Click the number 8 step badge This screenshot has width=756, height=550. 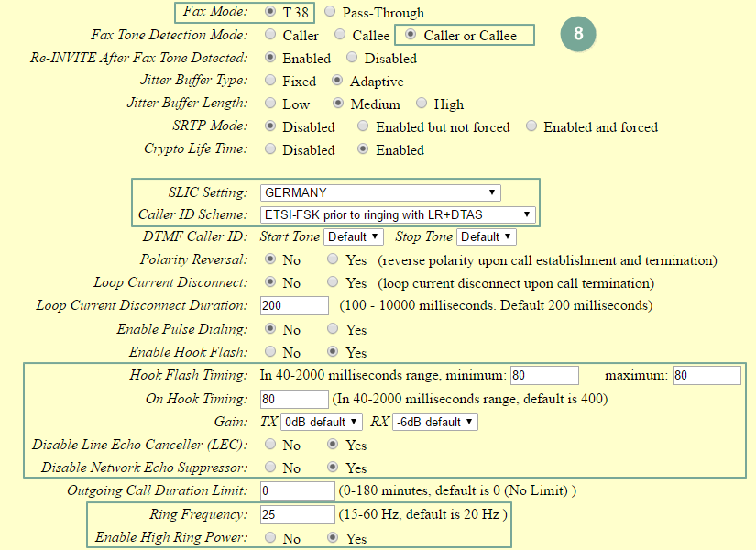point(578,34)
